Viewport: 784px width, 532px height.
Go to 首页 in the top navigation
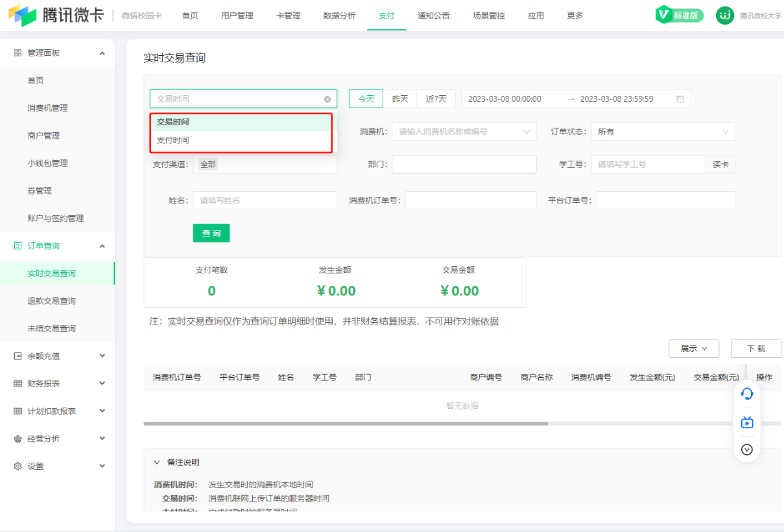coord(191,16)
